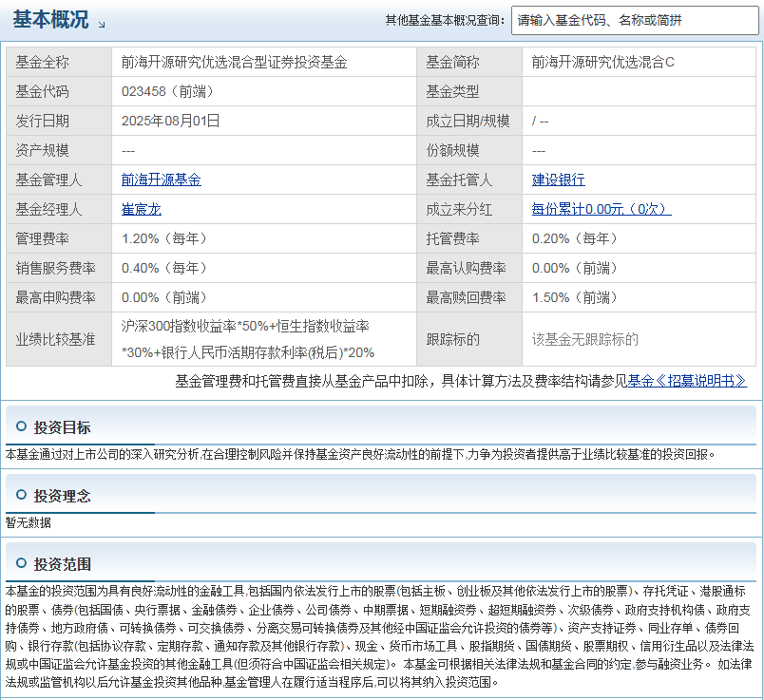Click fund code value 023458（前端）
The height and width of the screenshot is (700, 764).
point(167,91)
